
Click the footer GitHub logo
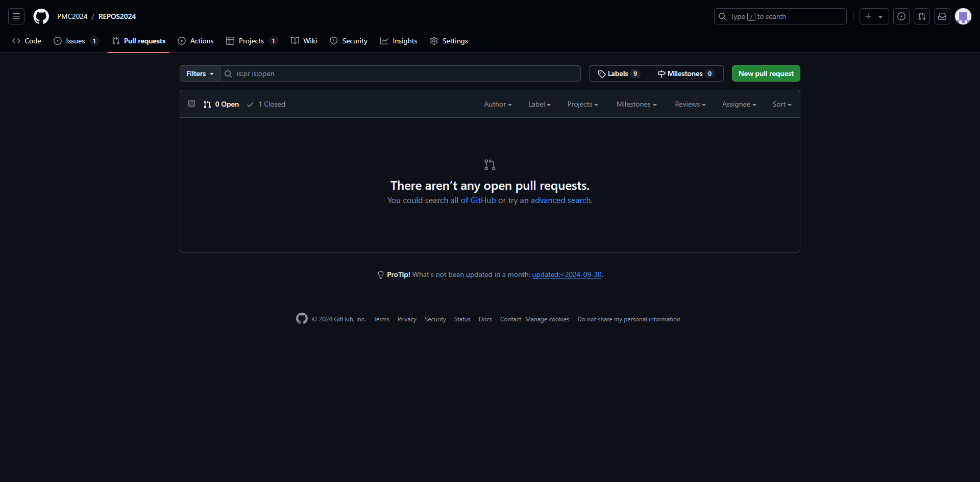coord(302,319)
